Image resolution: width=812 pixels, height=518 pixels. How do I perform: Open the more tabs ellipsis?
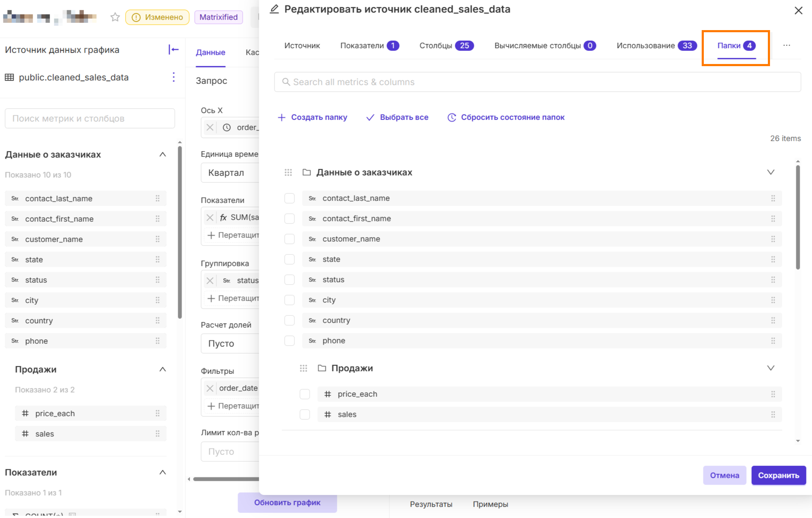pos(787,45)
